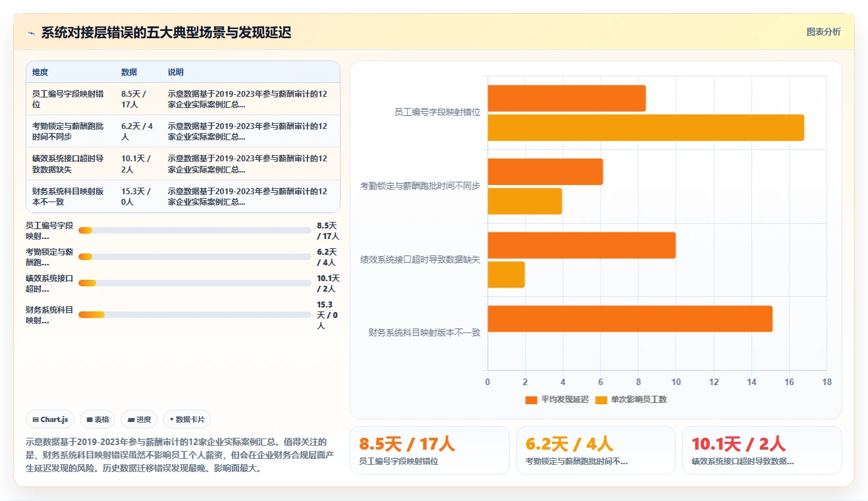
Task: Select the 员工编号字段映射错位 table row
Action: tap(183, 99)
